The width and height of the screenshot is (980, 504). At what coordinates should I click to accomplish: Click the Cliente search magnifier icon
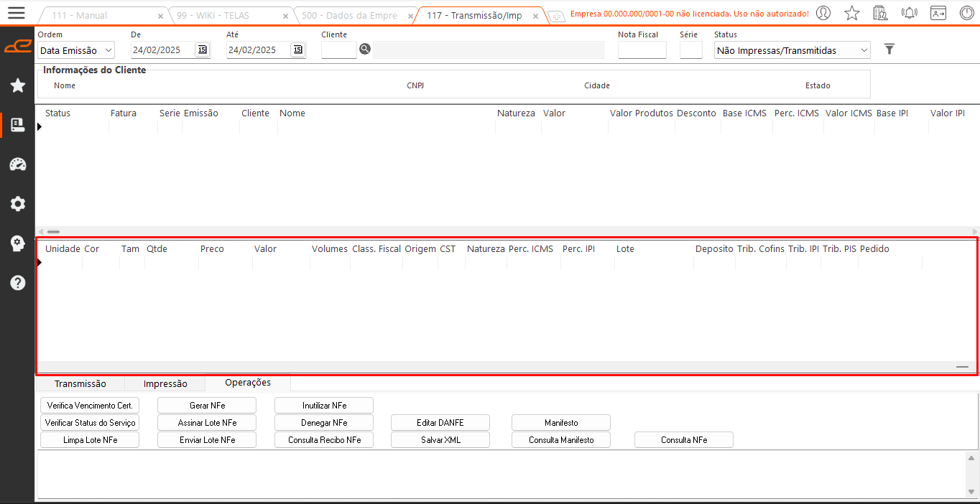365,50
